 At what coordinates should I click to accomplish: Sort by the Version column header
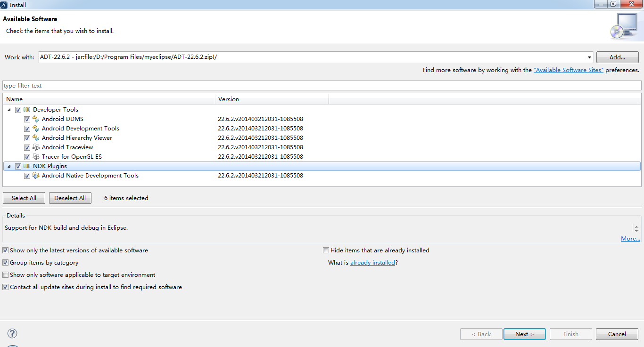(x=272, y=99)
